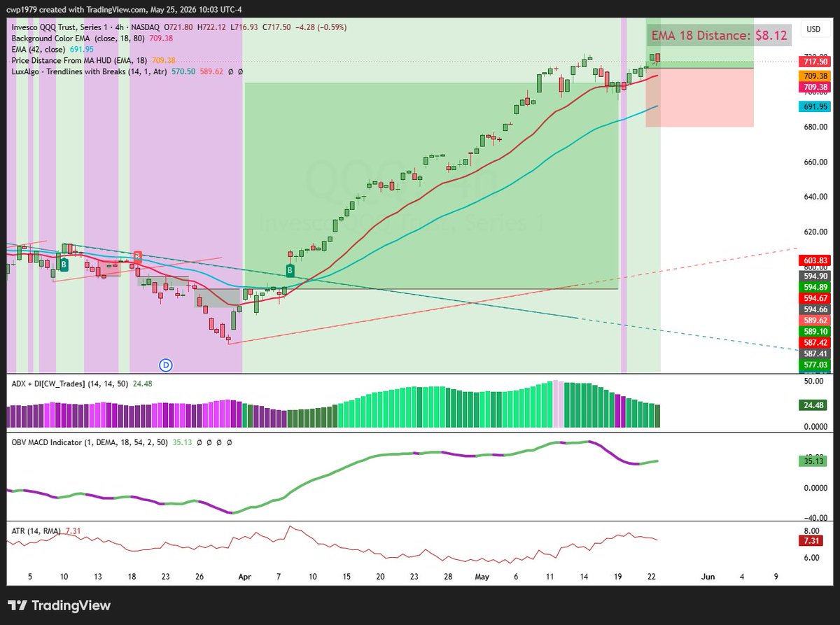Click the Jun date axis label
The image size is (840, 625).
pos(708,577)
